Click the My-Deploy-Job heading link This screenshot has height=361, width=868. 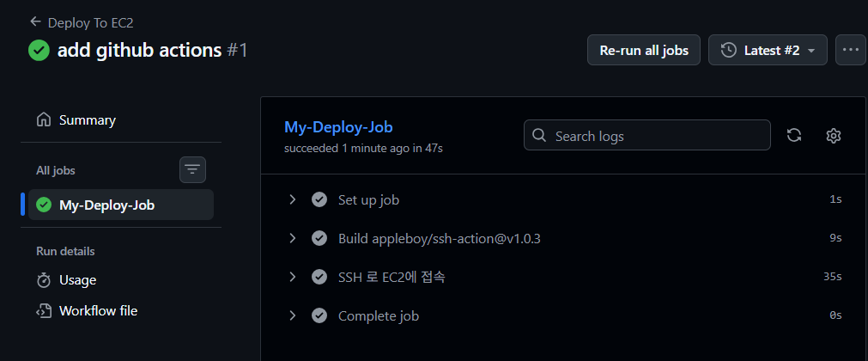pyautogui.click(x=338, y=127)
